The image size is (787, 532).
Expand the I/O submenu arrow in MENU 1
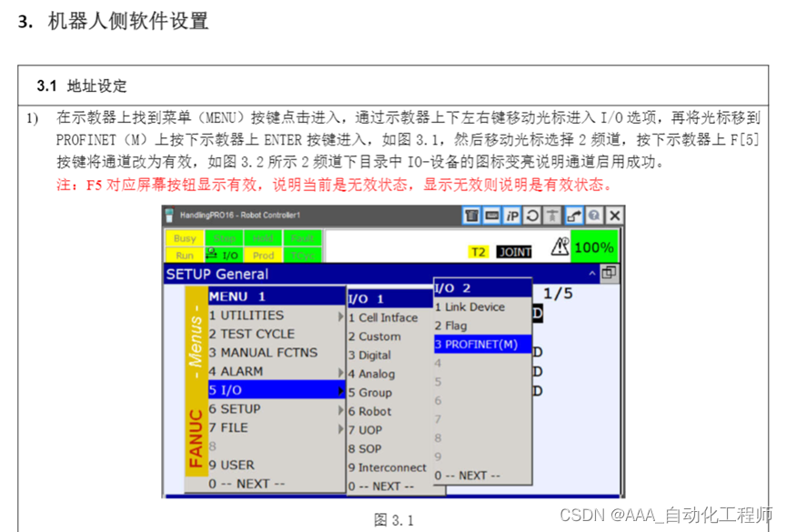pyautogui.click(x=341, y=391)
